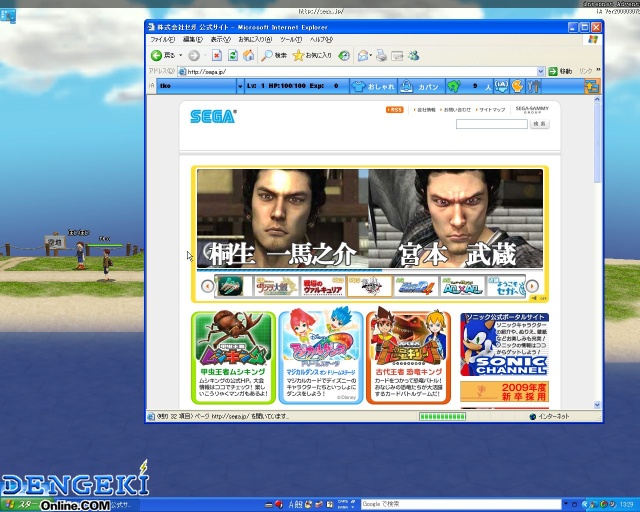Viewport: 640px width, 512px height.
Task: Click the carousel right arrow button
Action: 532,286
